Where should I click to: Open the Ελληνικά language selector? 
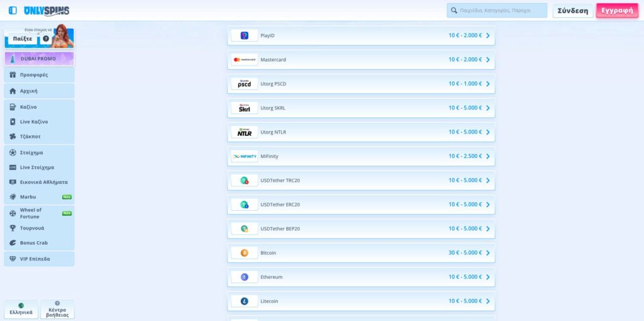coord(21,309)
